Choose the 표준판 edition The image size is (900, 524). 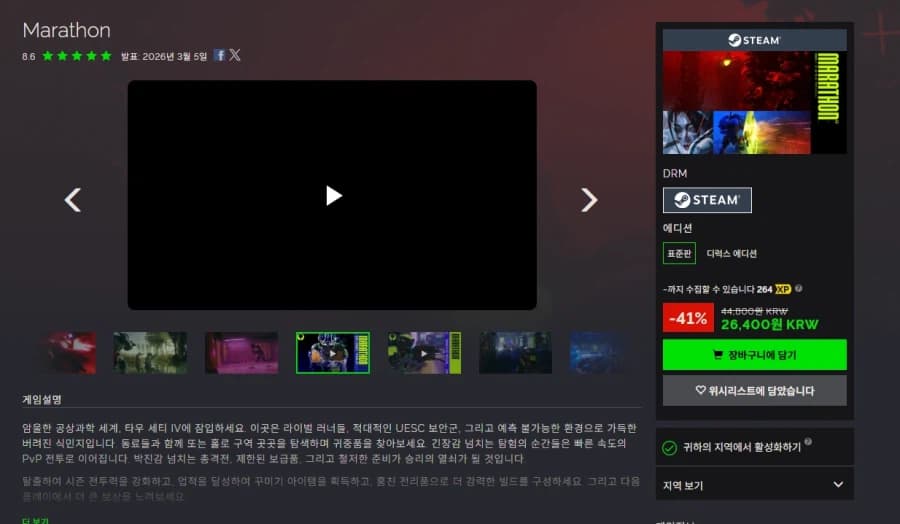point(679,253)
